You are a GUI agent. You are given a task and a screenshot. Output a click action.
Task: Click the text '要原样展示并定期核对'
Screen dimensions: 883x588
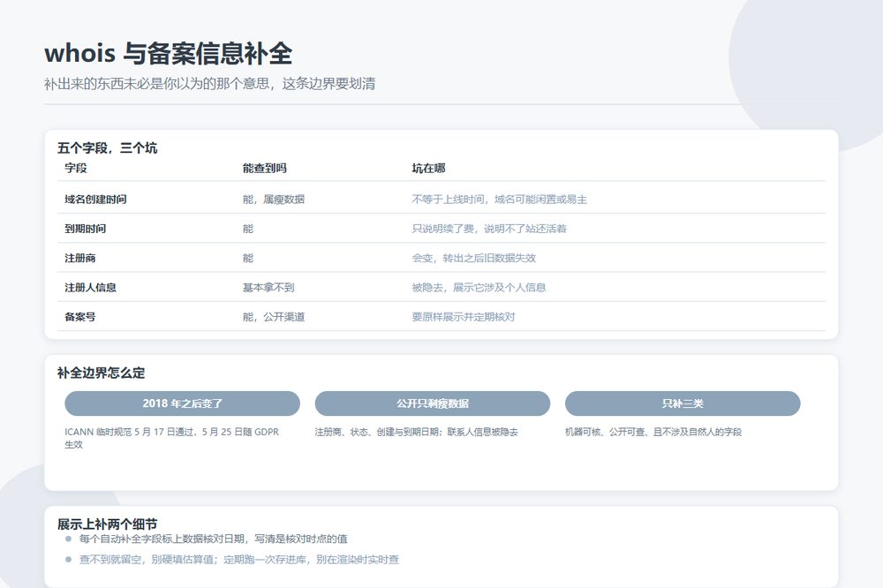[464, 317]
